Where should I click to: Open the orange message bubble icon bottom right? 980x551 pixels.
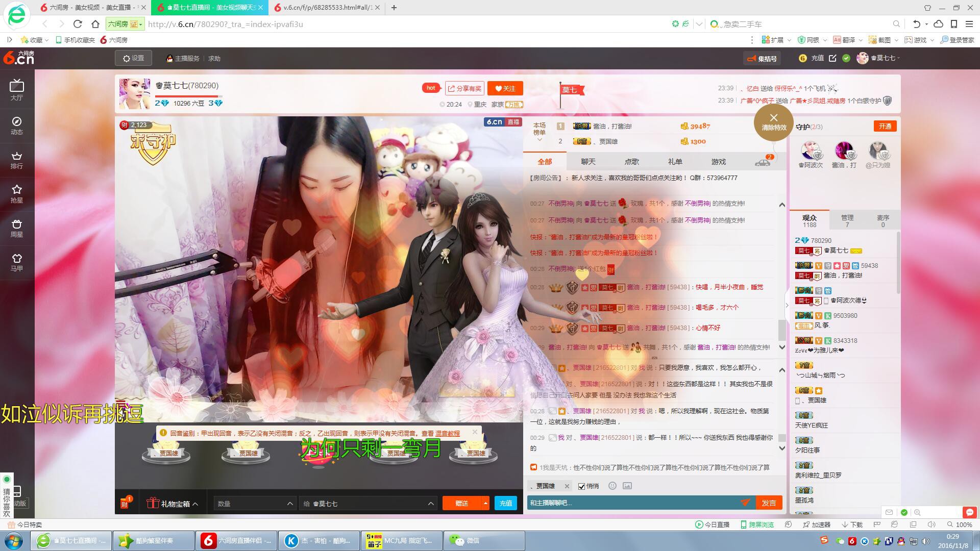[x=969, y=512]
